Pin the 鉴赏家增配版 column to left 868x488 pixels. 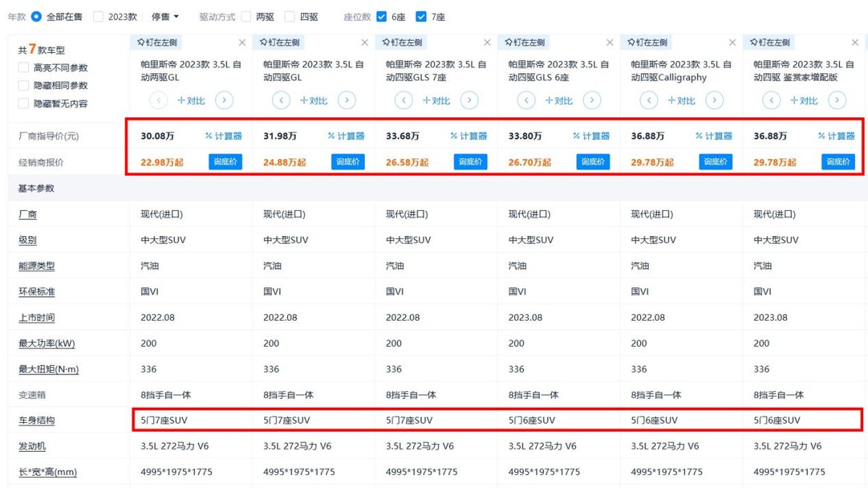(770, 43)
